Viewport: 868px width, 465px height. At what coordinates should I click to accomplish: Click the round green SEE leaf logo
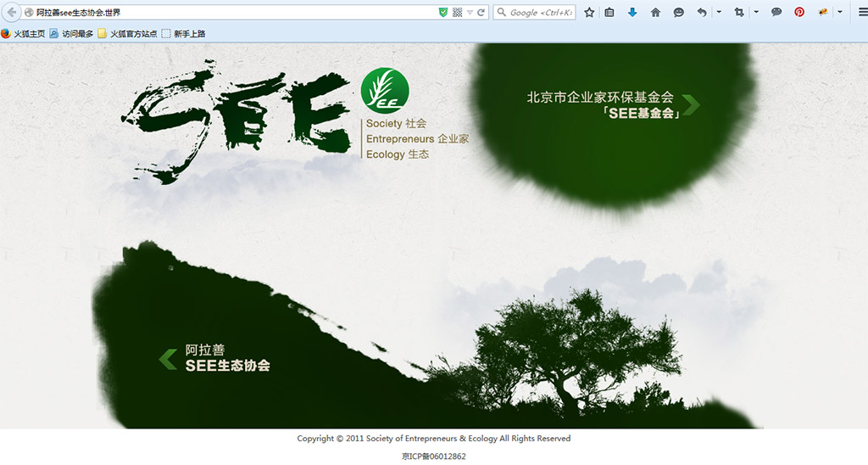[385, 91]
